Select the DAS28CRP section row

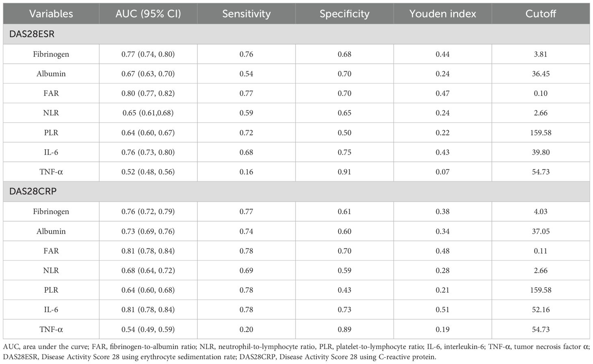296,192
